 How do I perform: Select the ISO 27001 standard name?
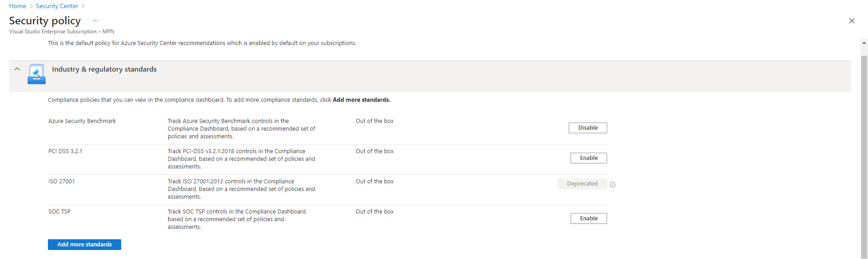point(61,181)
